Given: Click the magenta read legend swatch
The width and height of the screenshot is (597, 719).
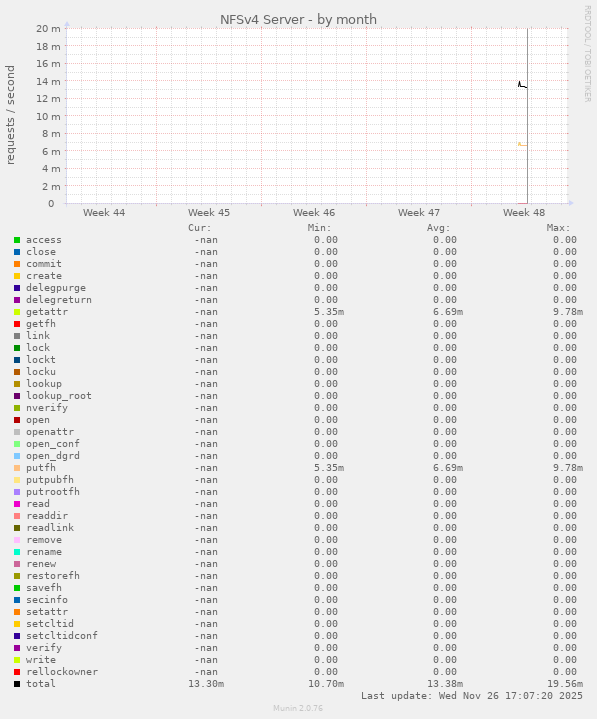Looking at the screenshot, I should click(17, 503).
